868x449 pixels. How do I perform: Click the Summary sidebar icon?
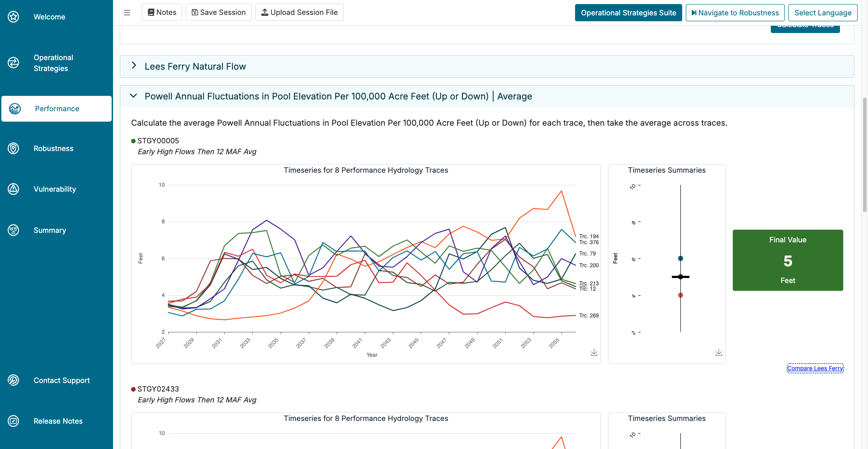14,230
